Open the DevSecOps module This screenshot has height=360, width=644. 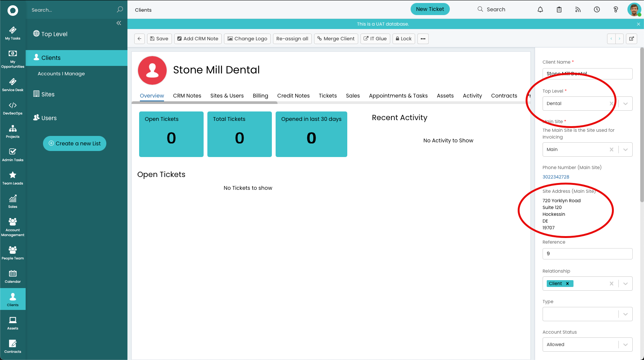(13, 108)
